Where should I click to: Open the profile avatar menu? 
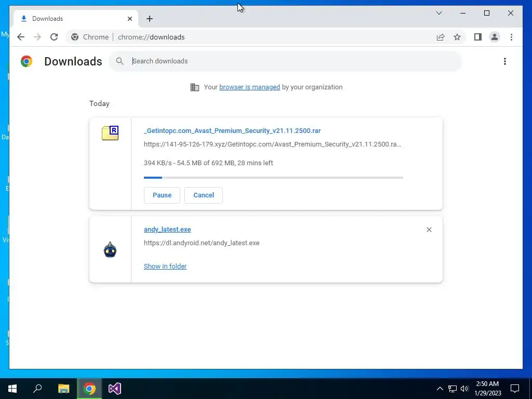tap(495, 37)
